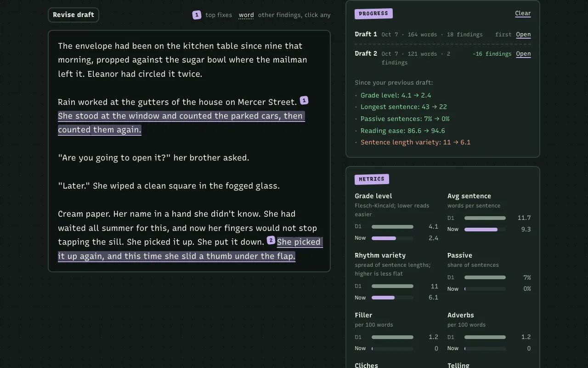Click the Adverbs metric heading

pyautogui.click(x=461, y=315)
